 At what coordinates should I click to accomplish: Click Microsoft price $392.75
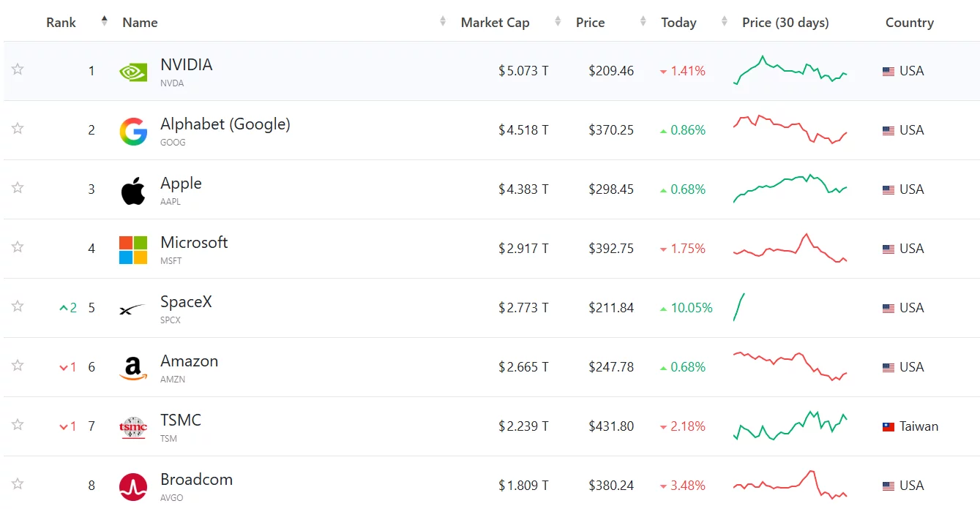611,249
